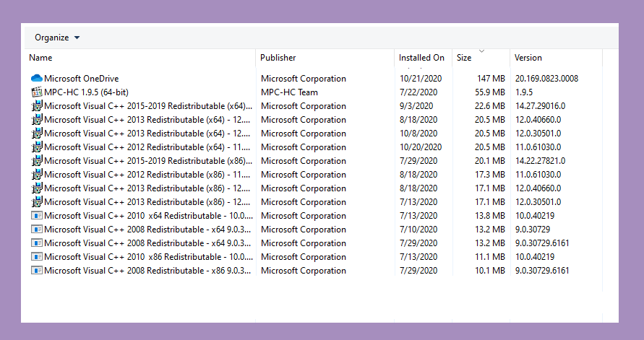
Task: Sort list by Size column header
Action: click(x=464, y=58)
